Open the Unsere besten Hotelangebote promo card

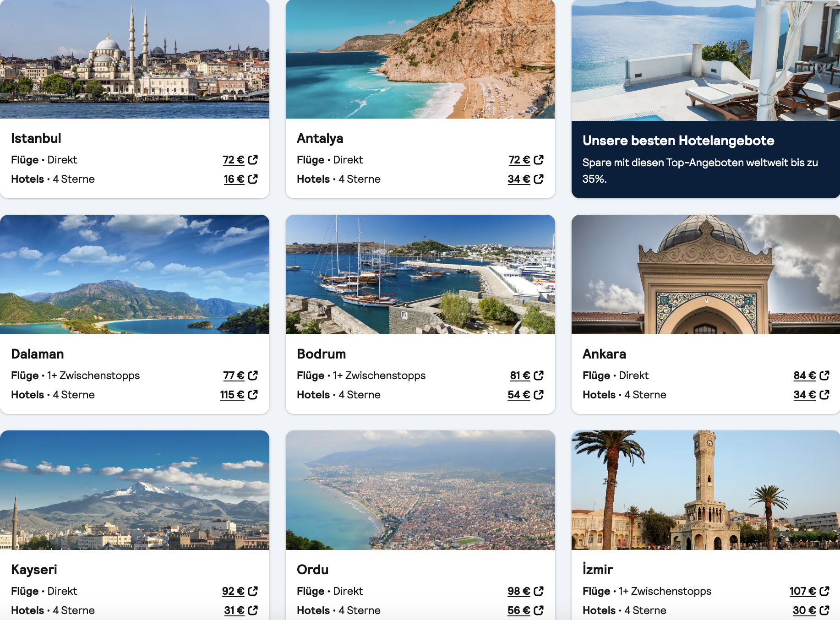706,99
